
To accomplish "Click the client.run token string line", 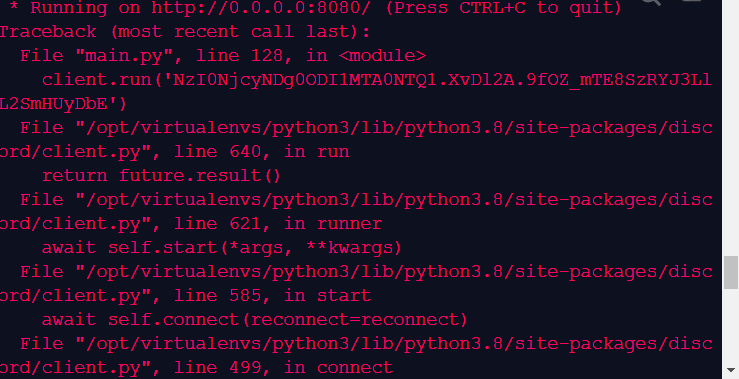I will pos(377,80).
